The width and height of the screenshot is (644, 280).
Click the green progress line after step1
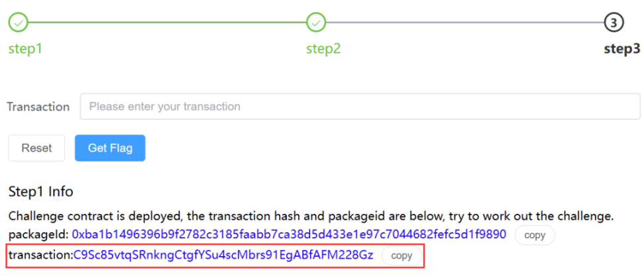[x=166, y=23]
